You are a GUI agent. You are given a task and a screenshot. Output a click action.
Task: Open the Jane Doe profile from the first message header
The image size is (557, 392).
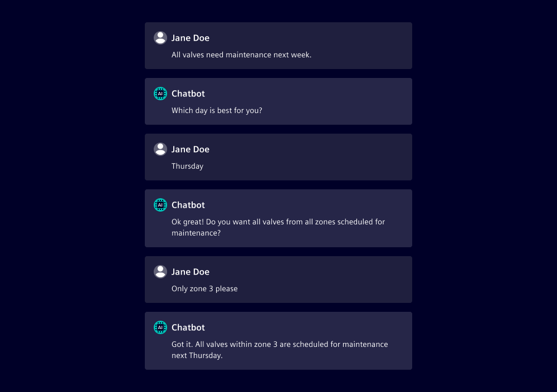(x=190, y=38)
